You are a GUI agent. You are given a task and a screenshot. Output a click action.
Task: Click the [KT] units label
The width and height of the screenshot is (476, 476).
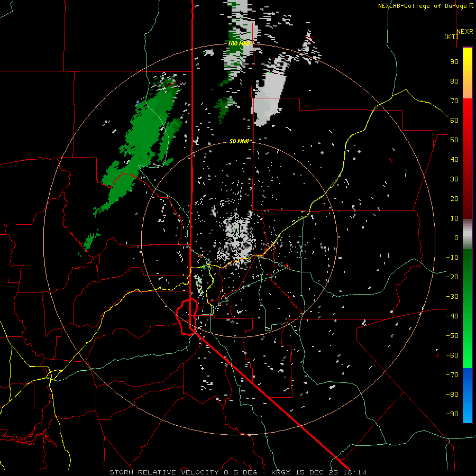click(x=452, y=36)
